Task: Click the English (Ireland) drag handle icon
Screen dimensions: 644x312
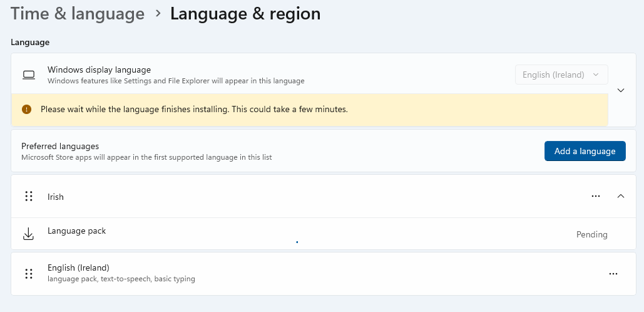Action: tap(28, 274)
